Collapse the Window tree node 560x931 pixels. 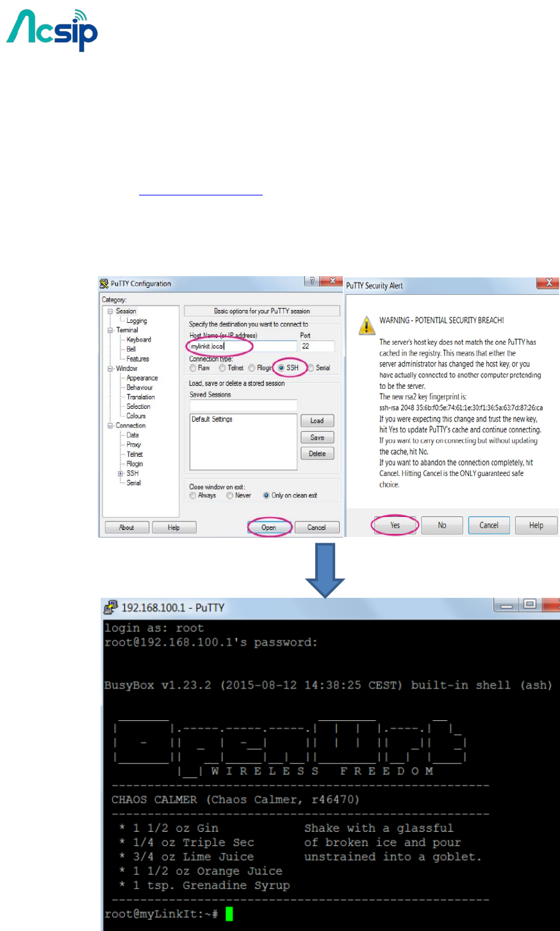[x=110, y=368]
